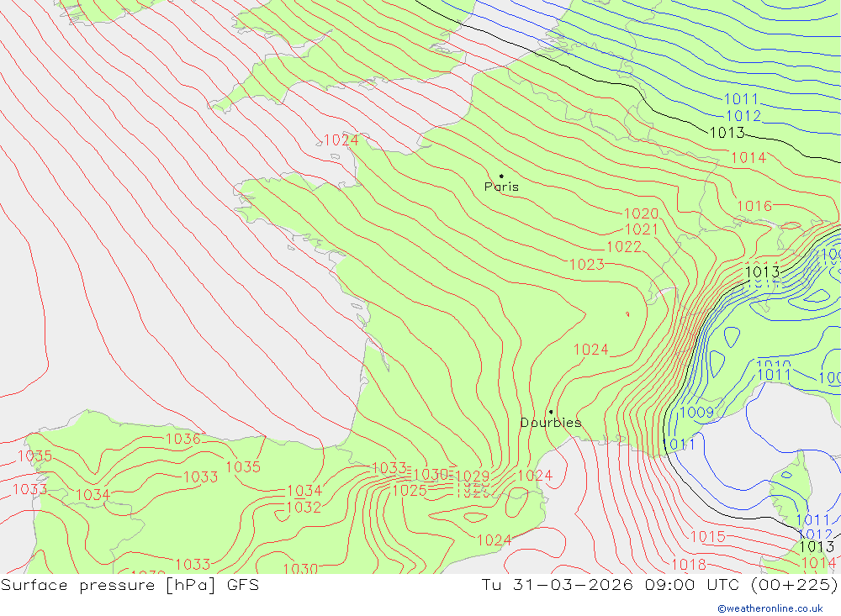Click the 1025 isobar label
The height and width of the screenshot is (616, 841).
410,491
